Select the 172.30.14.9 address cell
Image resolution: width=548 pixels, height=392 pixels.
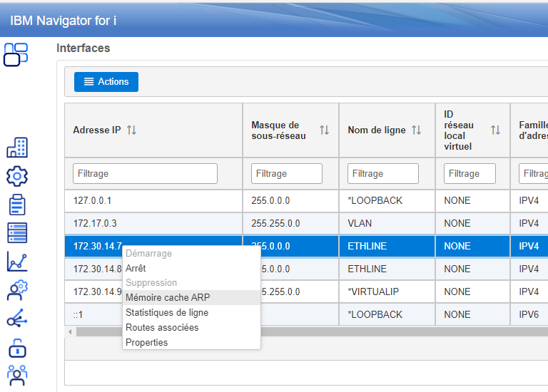point(98,292)
